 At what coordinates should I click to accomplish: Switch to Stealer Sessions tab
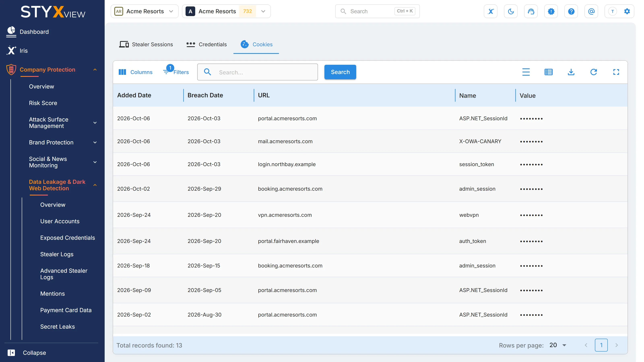[x=146, y=44]
